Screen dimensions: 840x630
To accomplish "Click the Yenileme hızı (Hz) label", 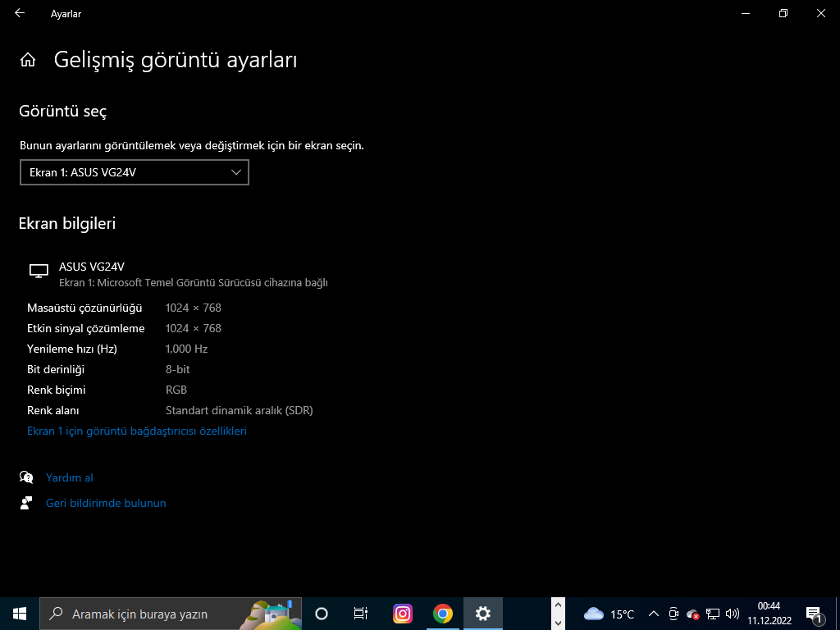I will (x=72, y=349).
